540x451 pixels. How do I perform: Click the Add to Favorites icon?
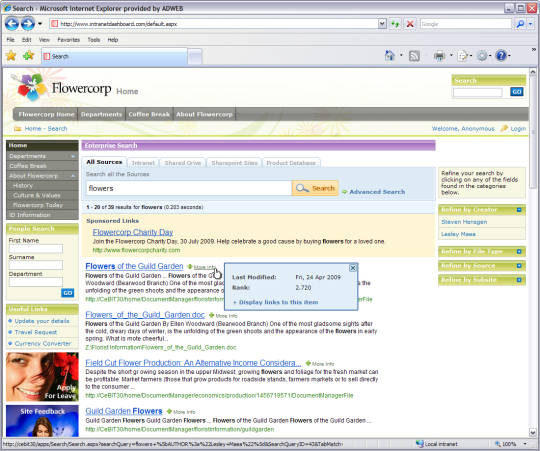29,55
